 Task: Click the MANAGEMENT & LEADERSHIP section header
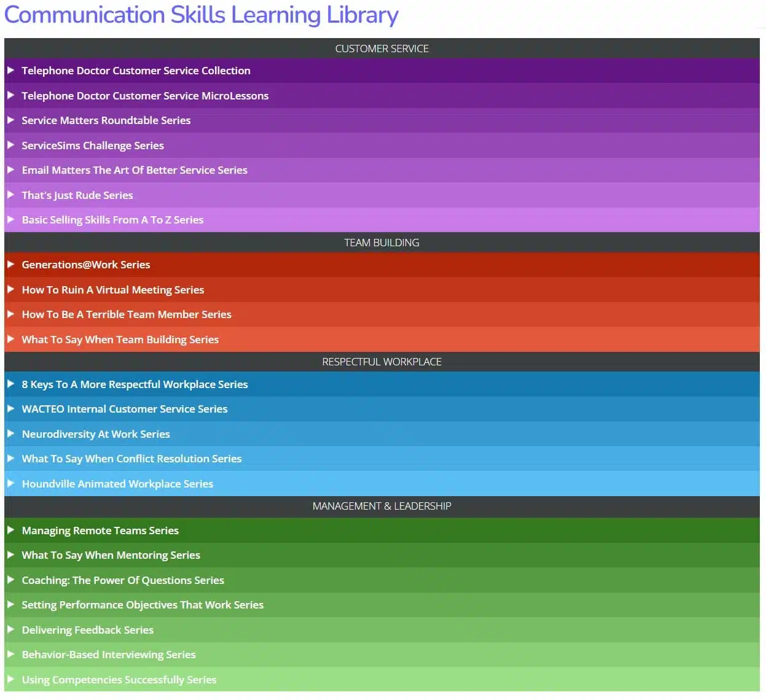tap(382, 506)
